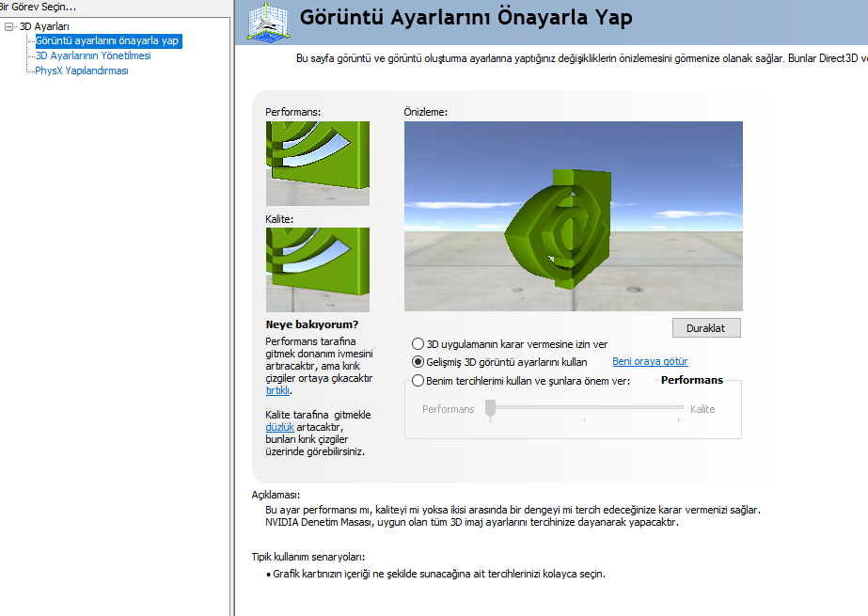Select 'Gelişmiş 3D görüntü ayarlarını kullan' option
Image resolution: width=868 pixels, height=616 pixels.
coord(500,362)
